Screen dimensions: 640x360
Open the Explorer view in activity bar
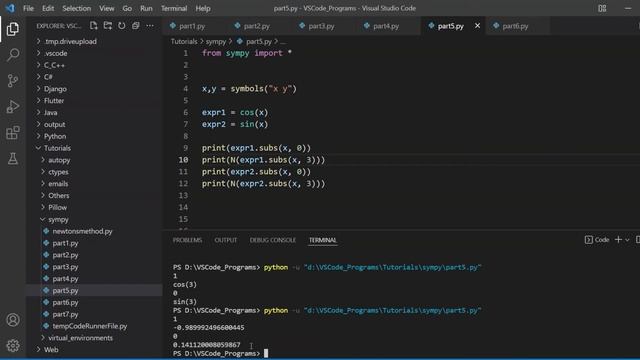pyautogui.click(x=13, y=29)
